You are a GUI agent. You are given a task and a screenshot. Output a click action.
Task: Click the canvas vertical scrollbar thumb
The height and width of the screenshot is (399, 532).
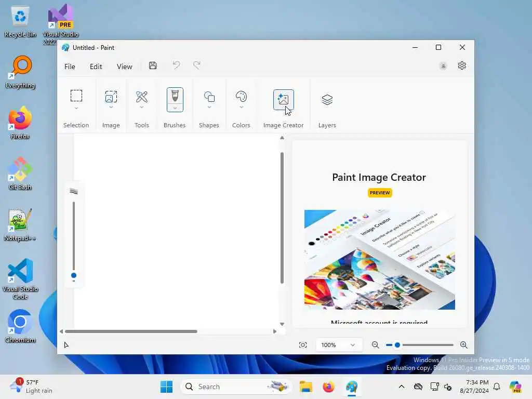[x=282, y=218]
